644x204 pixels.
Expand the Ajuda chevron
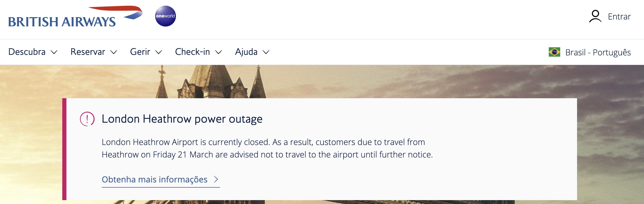pos(266,52)
